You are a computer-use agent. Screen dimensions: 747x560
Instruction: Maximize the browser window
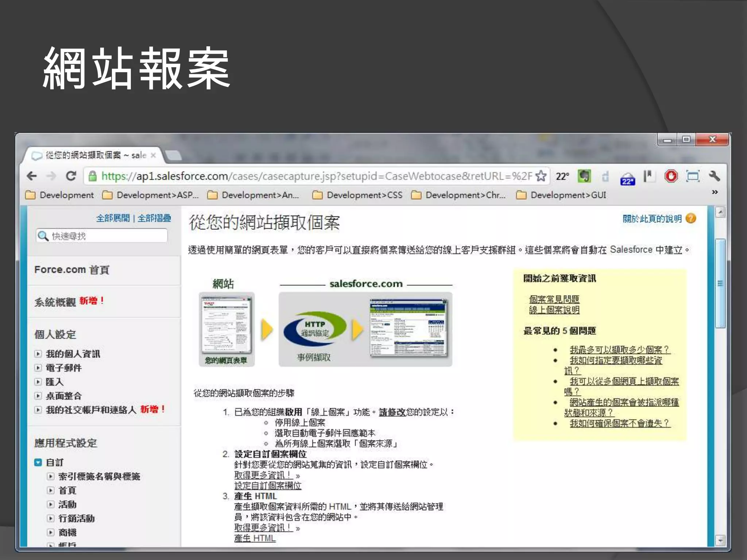pos(686,139)
